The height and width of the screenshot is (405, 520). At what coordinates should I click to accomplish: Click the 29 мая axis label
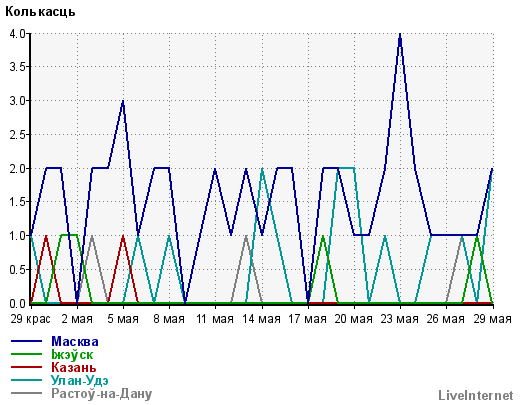pos(492,319)
